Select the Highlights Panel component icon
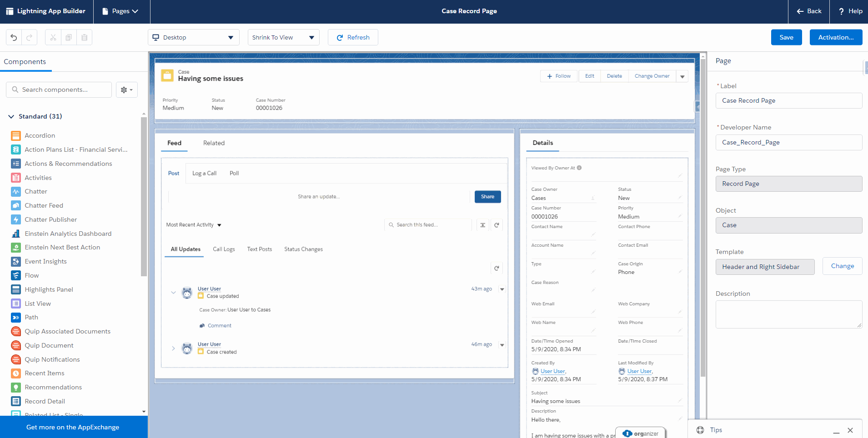This screenshot has height=438, width=868. click(x=16, y=289)
